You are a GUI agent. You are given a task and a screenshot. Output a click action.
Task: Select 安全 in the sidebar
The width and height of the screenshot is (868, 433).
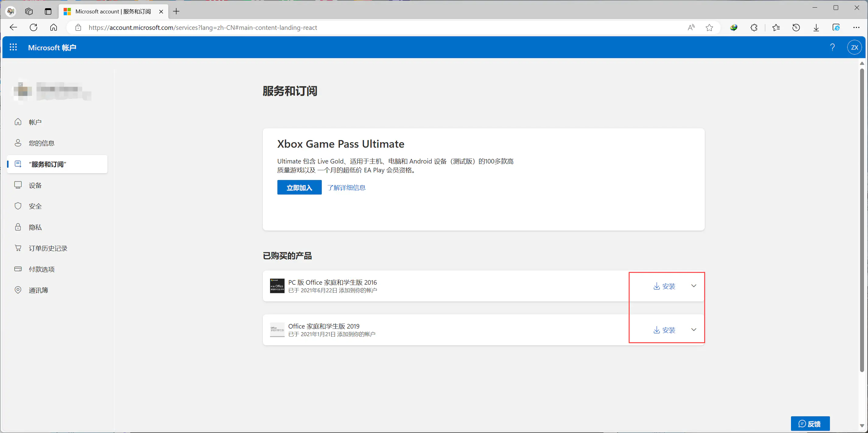35,206
